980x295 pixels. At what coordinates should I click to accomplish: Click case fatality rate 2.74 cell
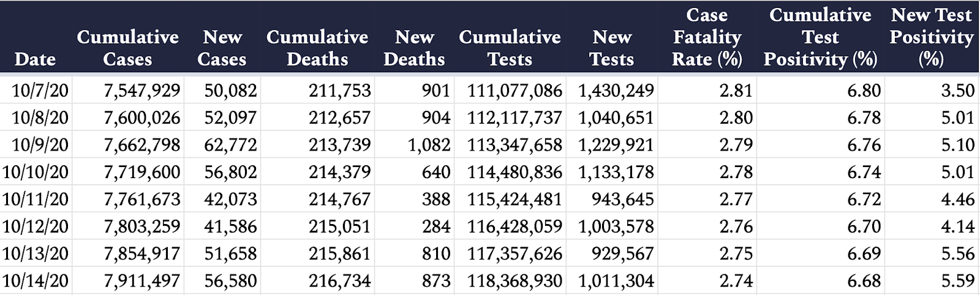coord(736,281)
